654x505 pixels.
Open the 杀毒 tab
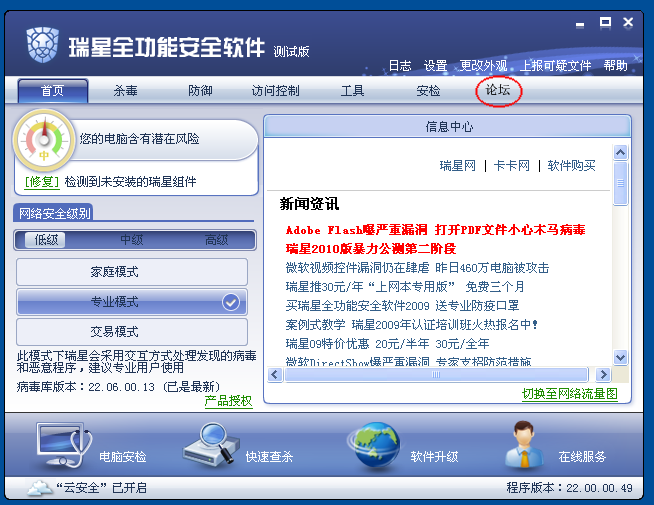click(126, 90)
